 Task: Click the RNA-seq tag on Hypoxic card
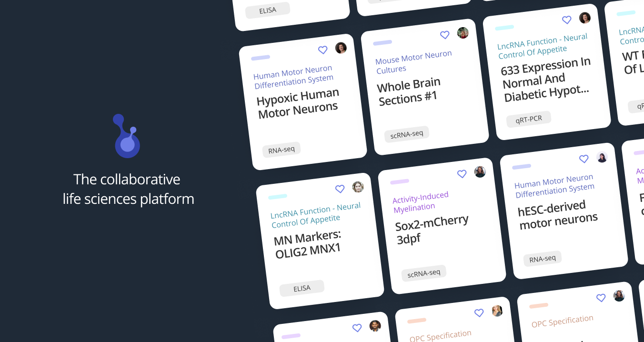point(282,150)
